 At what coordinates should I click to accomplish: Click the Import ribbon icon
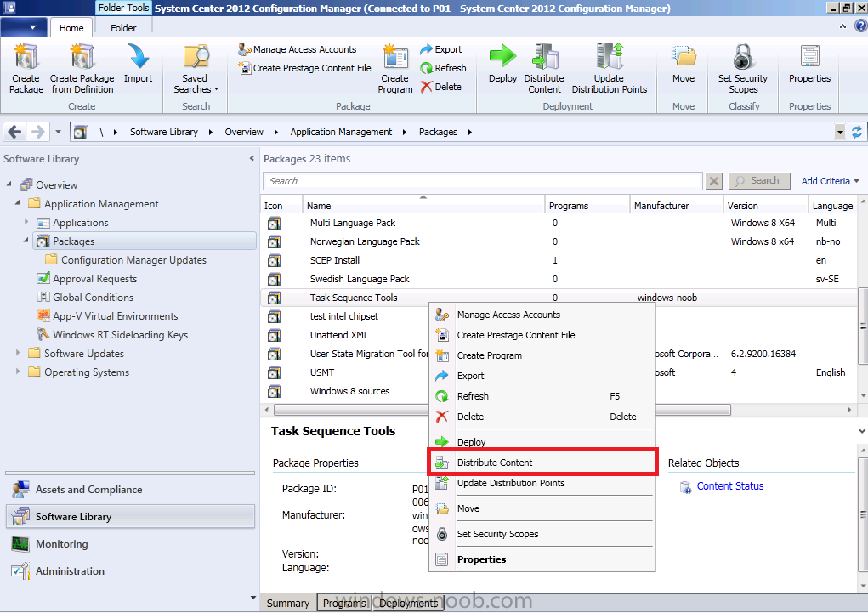(x=138, y=63)
